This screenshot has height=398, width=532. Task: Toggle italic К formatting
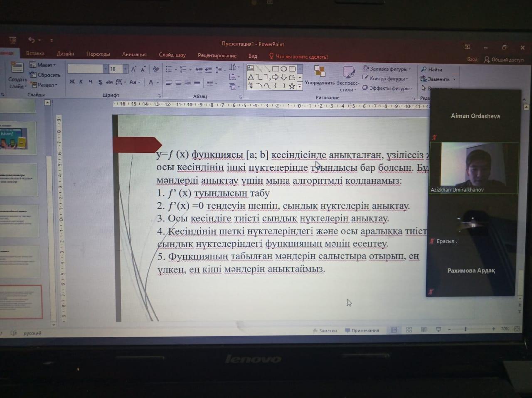coord(81,82)
